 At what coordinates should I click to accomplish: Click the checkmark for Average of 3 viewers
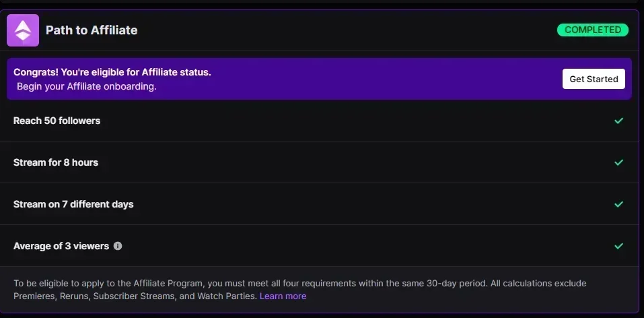[x=618, y=246]
